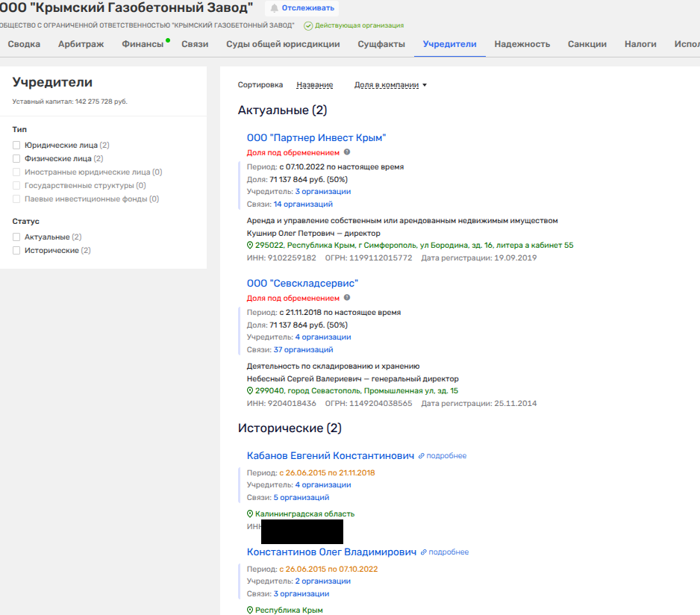Open the Доля в компании sort dropdown
Viewport: 700px width, 615px height.
coord(390,85)
